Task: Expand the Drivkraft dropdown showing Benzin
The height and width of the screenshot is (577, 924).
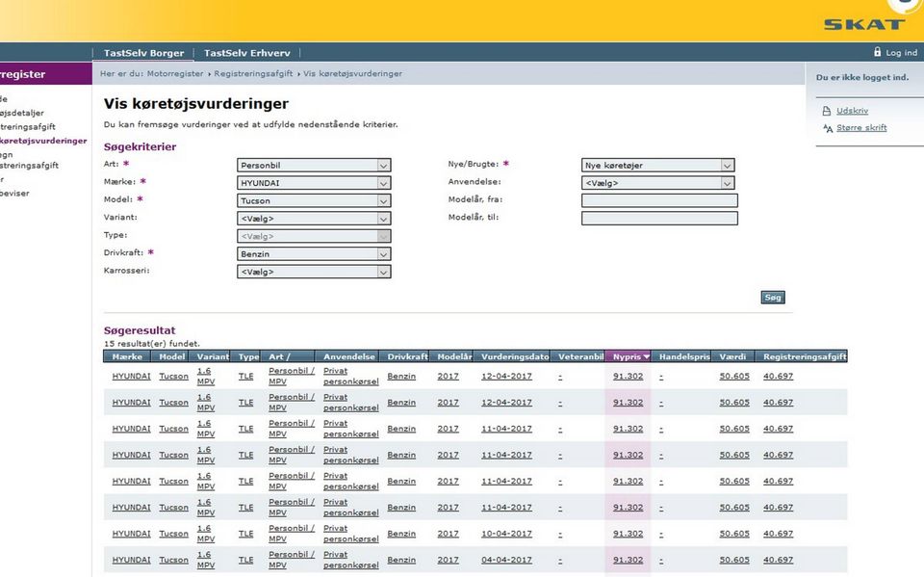Action: click(314, 253)
